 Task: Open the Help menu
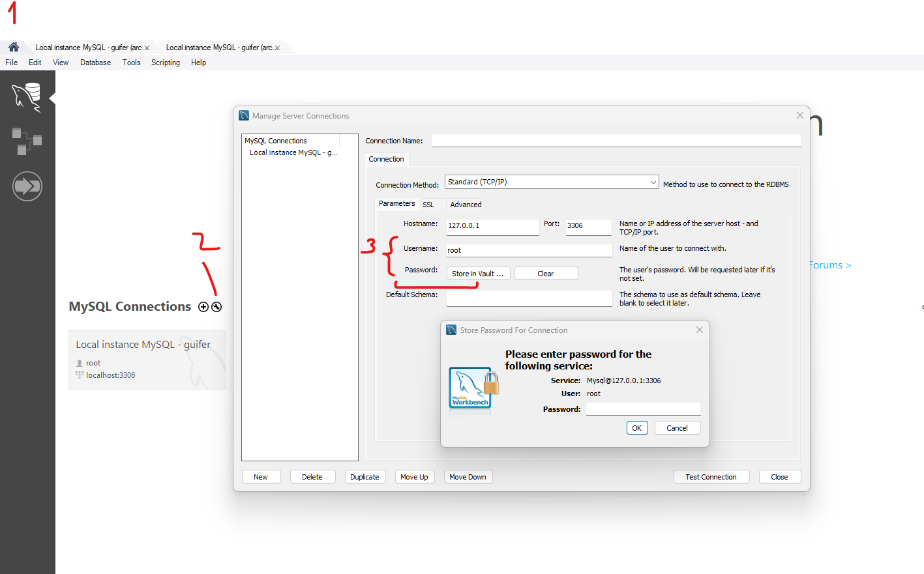199,63
